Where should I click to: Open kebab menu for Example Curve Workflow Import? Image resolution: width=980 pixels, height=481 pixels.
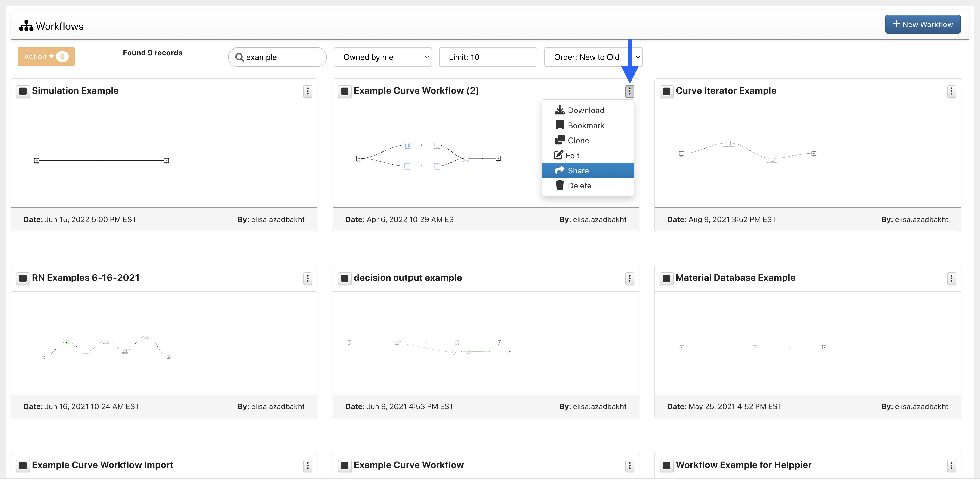tap(307, 465)
